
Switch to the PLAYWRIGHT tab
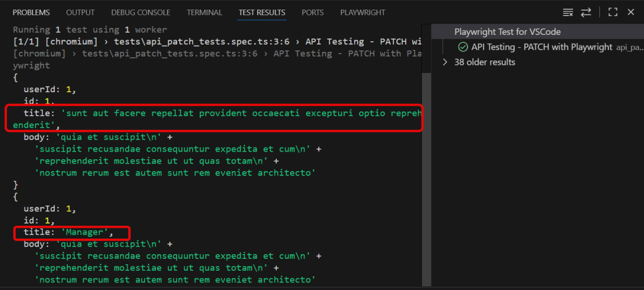tap(363, 12)
